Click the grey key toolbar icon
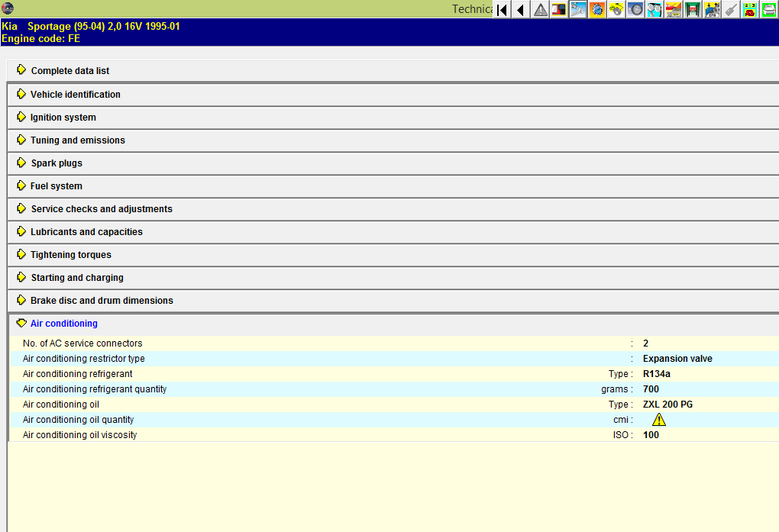779x532 pixels. click(x=731, y=9)
